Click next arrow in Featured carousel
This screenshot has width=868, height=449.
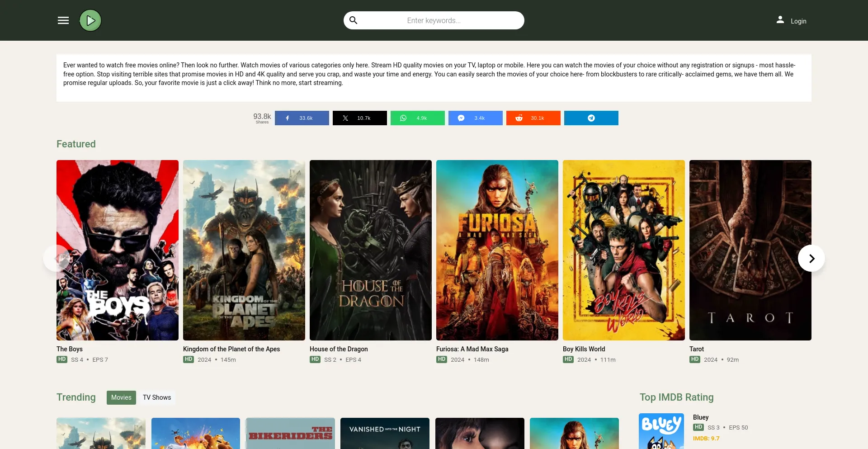click(811, 258)
